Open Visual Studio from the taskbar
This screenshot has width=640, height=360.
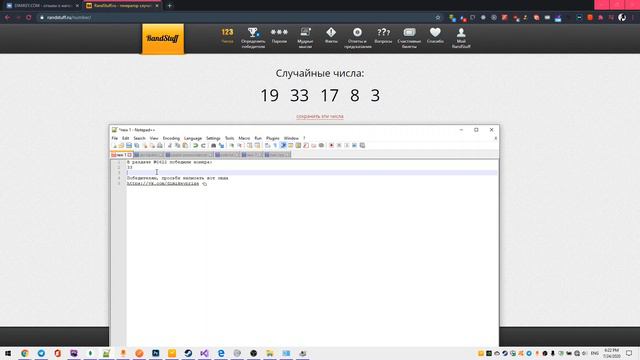coord(204,353)
